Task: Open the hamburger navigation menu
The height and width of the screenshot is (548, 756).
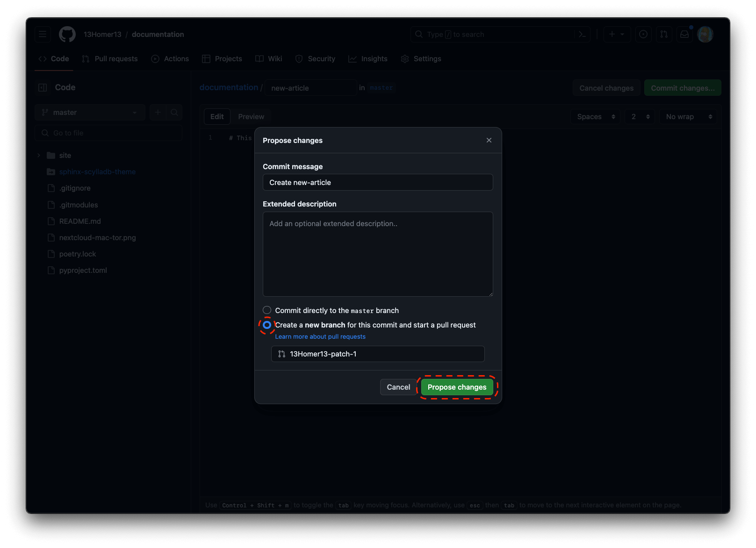Action: (43, 34)
